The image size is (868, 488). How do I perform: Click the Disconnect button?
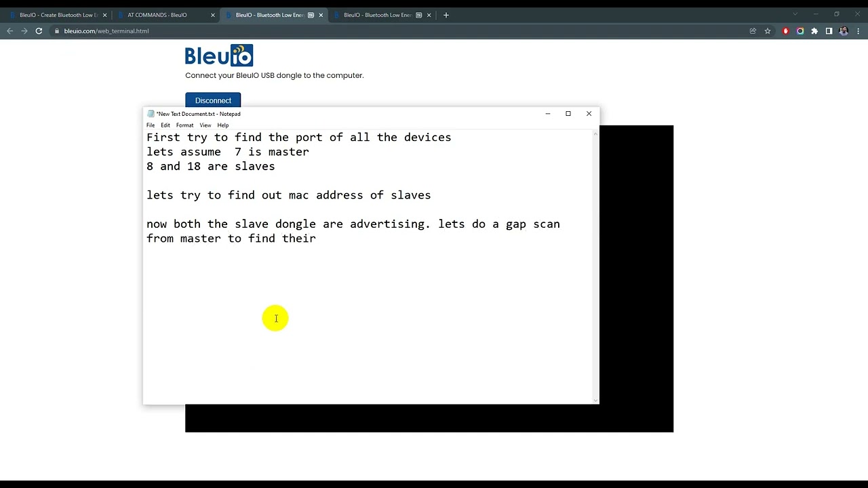pos(213,100)
